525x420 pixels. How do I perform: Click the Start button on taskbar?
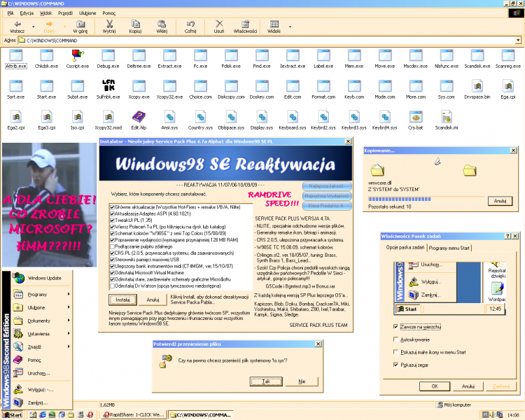tap(13, 415)
